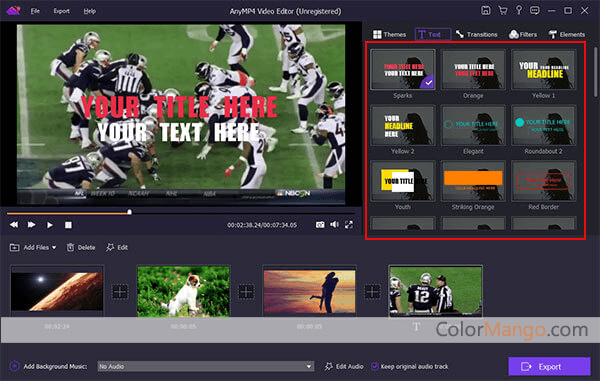Select the Orange text style

pyautogui.click(x=473, y=70)
